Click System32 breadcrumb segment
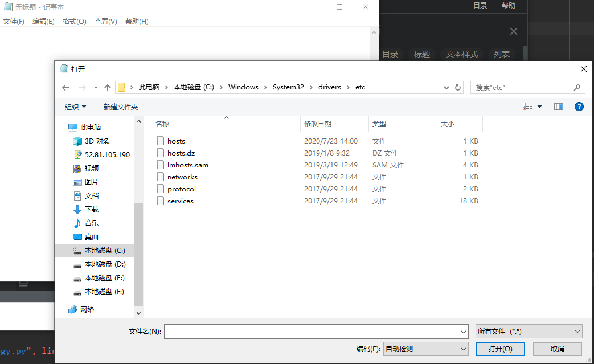This screenshot has height=364, width=594. [x=288, y=87]
